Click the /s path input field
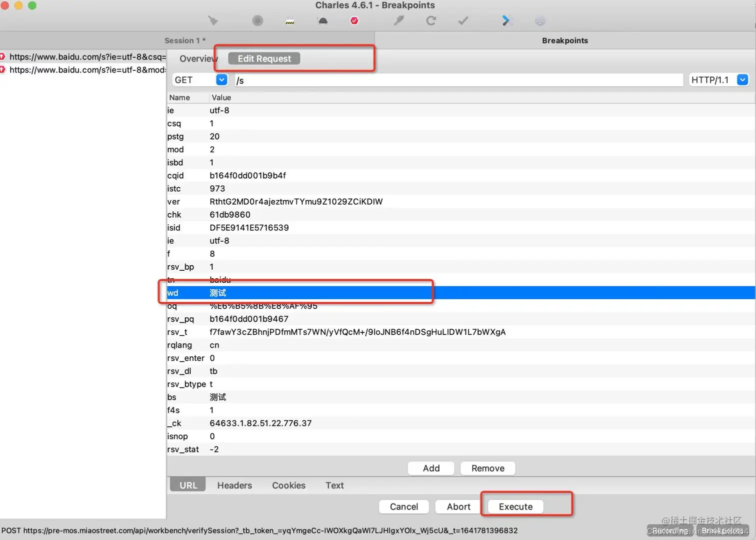756x540 pixels. click(x=458, y=80)
